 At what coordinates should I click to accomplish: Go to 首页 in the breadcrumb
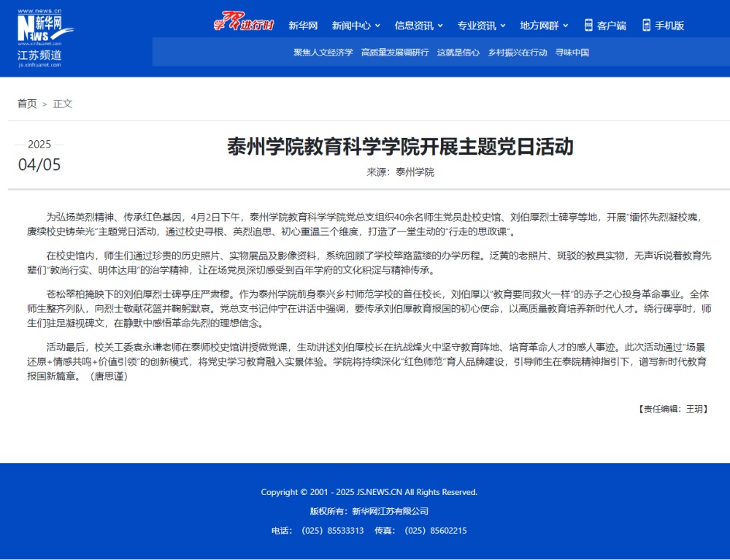click(x=27, y=104)
